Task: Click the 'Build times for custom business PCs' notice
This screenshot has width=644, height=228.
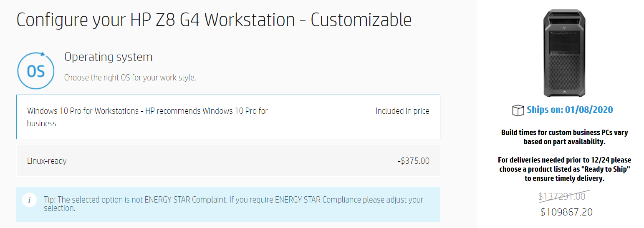Action: point(565,137)
